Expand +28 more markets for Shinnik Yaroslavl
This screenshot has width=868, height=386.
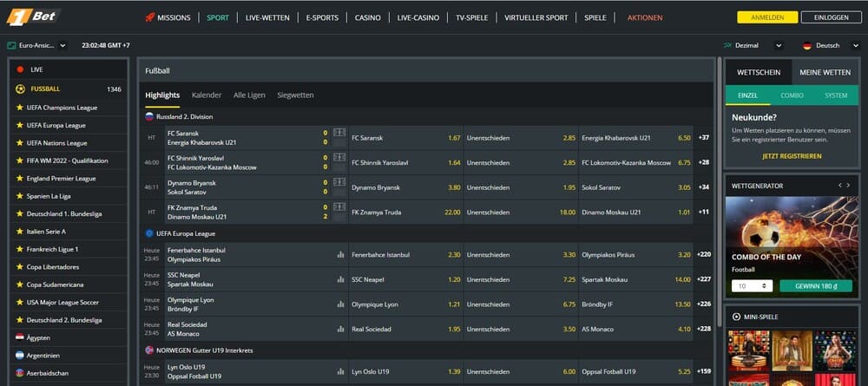pos(704,162)
